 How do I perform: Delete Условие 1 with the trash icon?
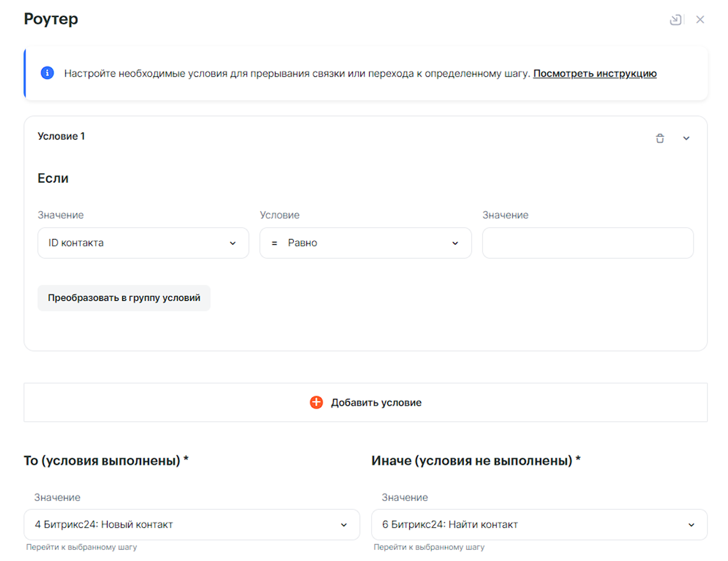[x=660, y=138]
